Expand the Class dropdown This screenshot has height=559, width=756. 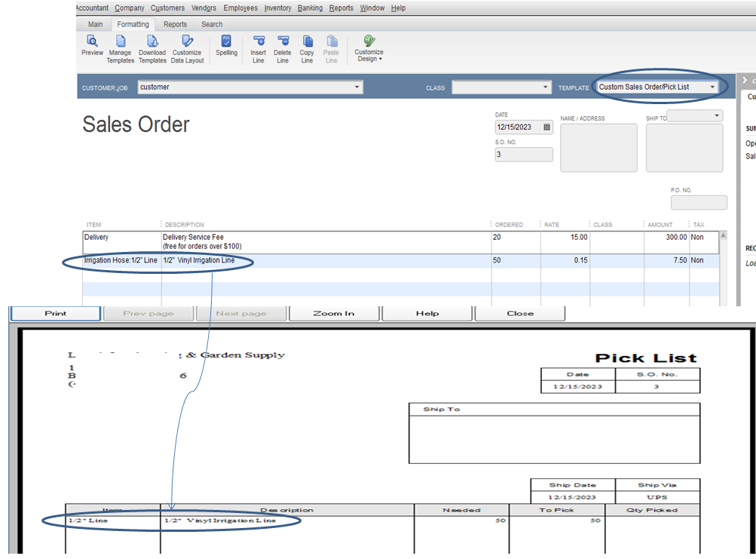coord(545,87)
